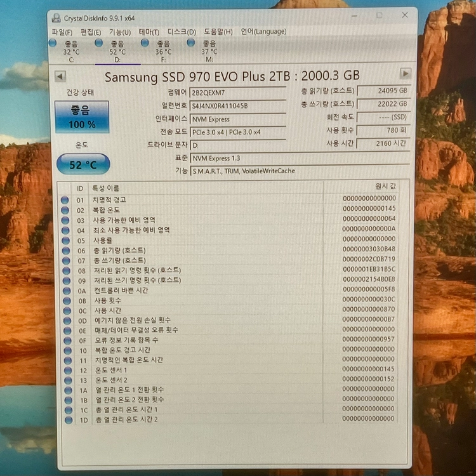Click status dot of 10 복합 온도 경고 시간

click(68, 350)
